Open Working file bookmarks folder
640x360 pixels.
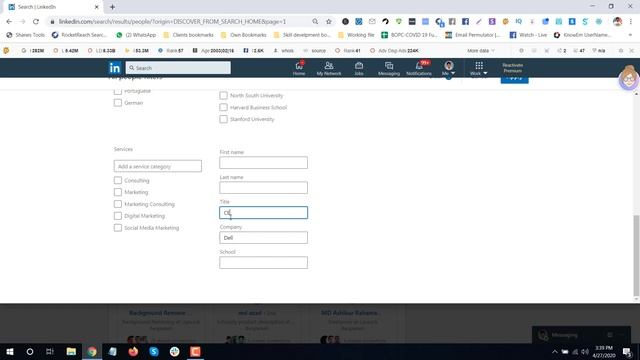point(356,35)
